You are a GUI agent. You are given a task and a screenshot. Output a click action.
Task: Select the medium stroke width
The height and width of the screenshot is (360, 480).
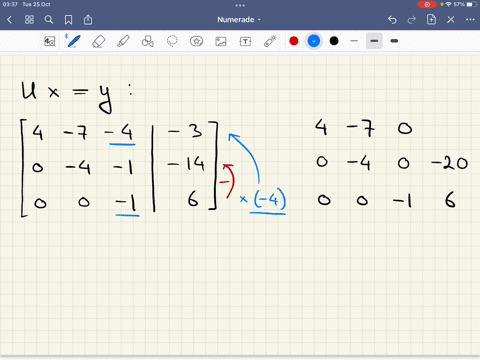point(374,41)
